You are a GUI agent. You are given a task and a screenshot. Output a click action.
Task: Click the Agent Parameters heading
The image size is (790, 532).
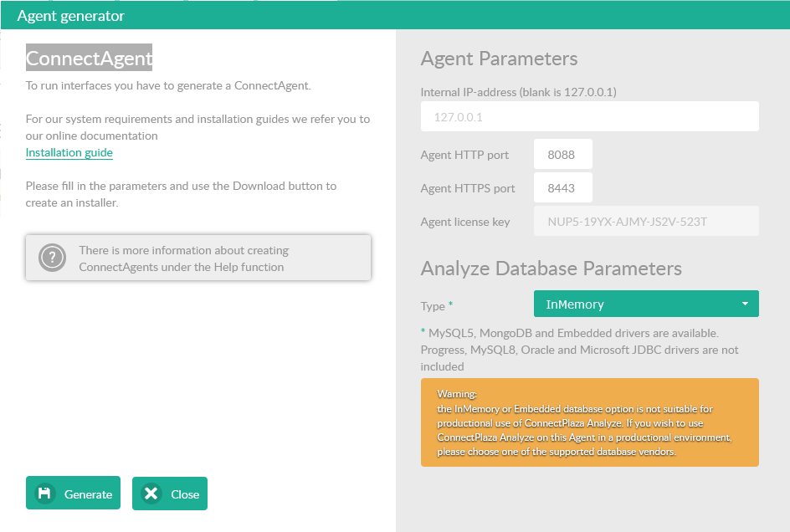point(499,59)
